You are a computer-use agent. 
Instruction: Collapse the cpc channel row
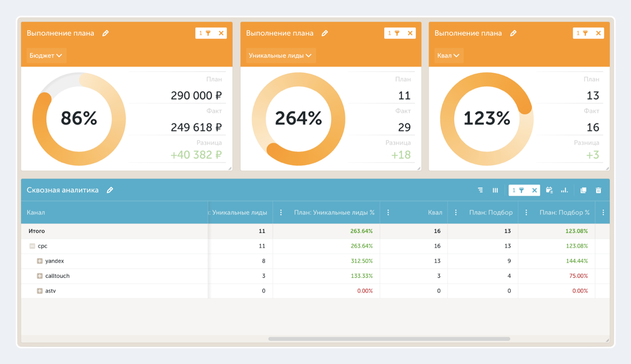(32, 246)
